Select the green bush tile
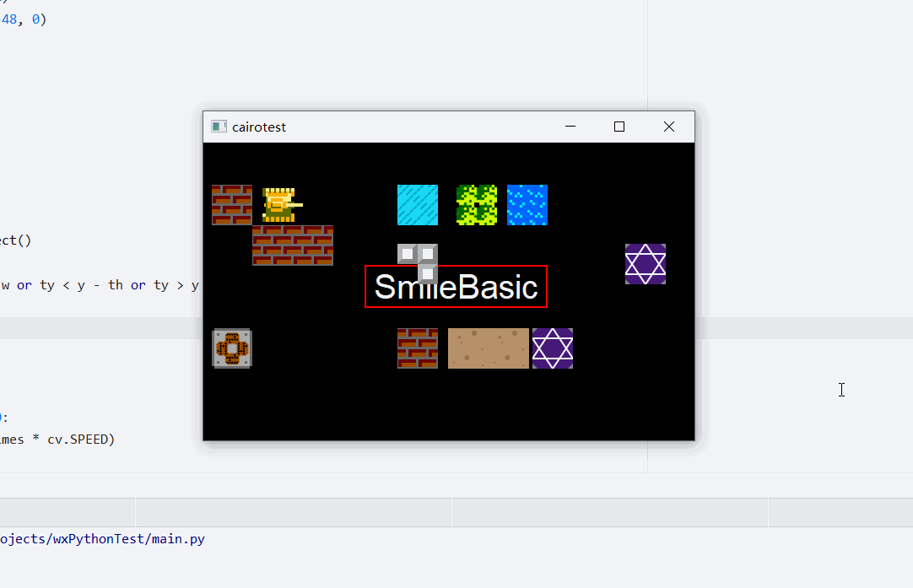 [477, 205]
